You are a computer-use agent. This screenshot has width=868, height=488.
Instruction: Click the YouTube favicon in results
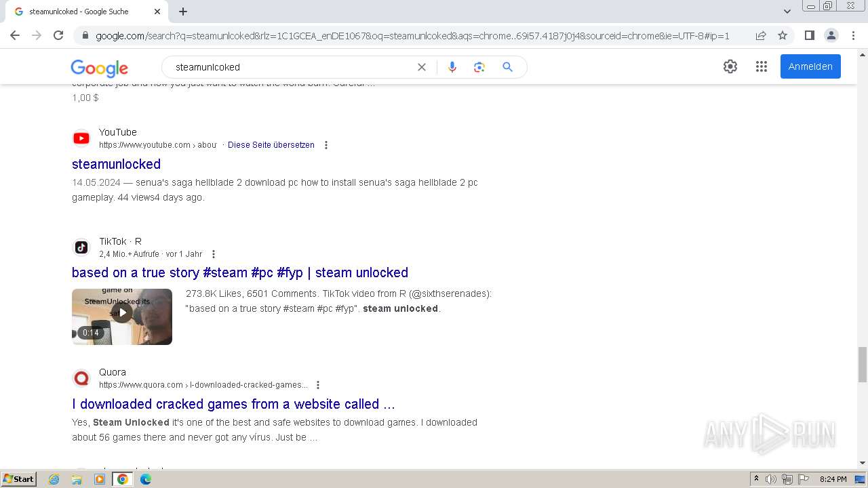81,138
